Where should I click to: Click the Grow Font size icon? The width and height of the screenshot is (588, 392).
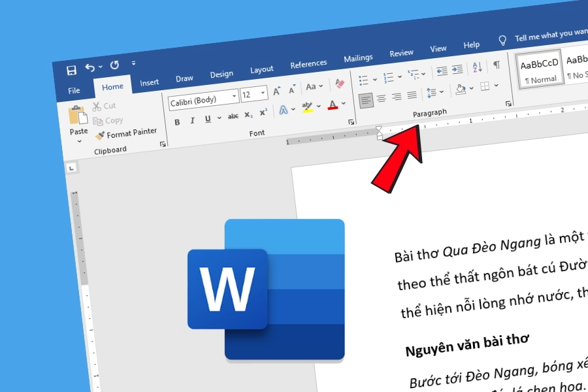click(x=277, y=90)
